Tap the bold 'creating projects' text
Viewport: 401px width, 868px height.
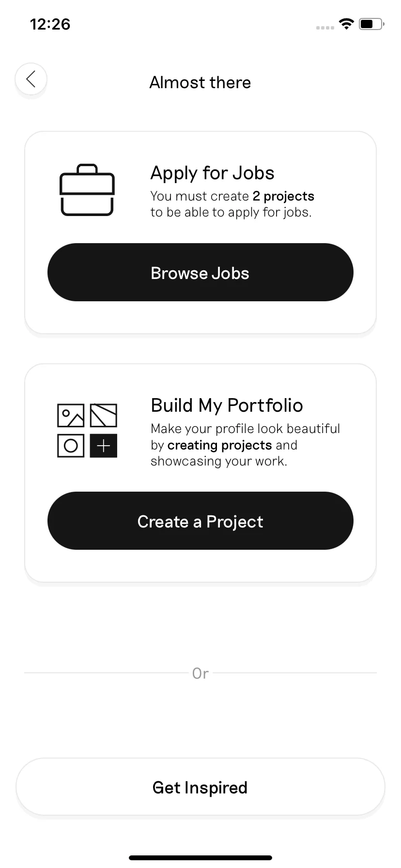[x=219, y=445]
